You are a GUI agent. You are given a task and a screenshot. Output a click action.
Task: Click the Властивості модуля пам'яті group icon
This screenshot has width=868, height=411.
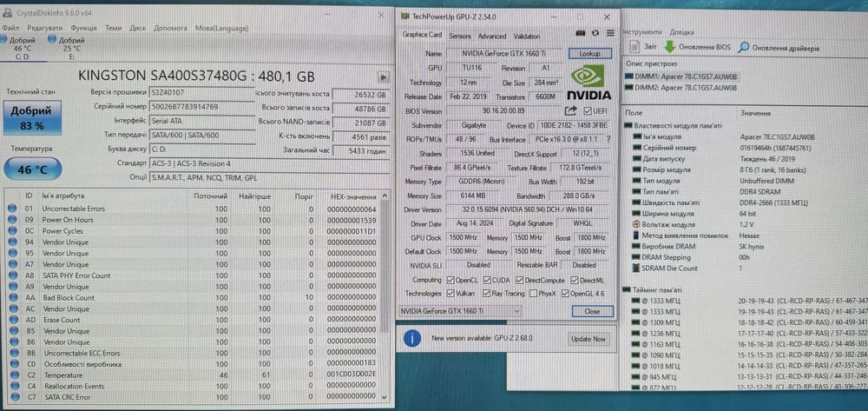pos(628,126)
